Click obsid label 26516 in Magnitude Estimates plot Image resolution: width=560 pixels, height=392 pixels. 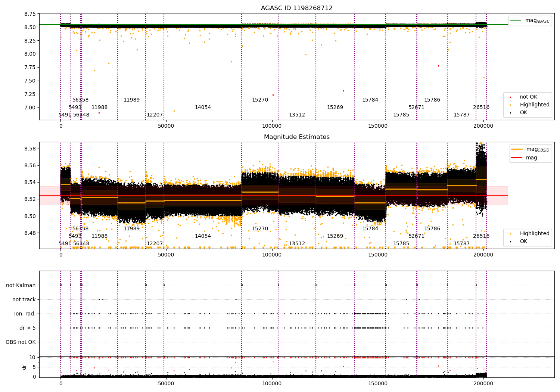click(x=481, y=236)
